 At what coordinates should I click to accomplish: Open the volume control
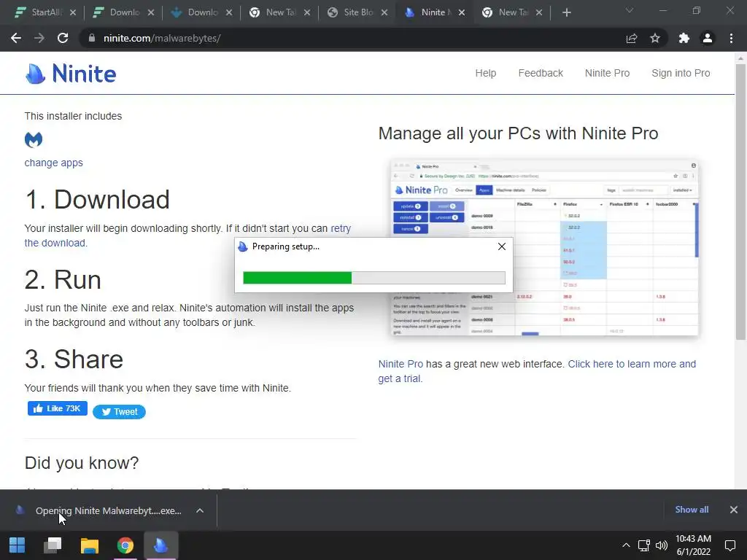[x=661, y=545]
